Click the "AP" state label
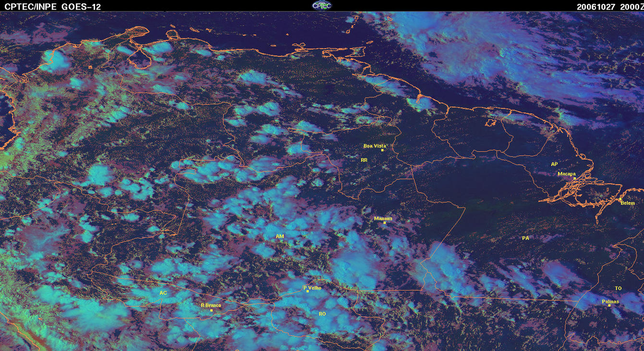This screenshot has height=351, width=644. pyautogui.click(x=554, y=164)
